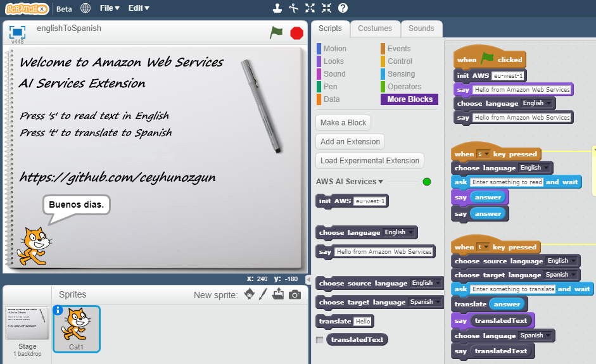596x364 pixels.
Task: Switch to the Sounds tab
Action: (421, 28)
